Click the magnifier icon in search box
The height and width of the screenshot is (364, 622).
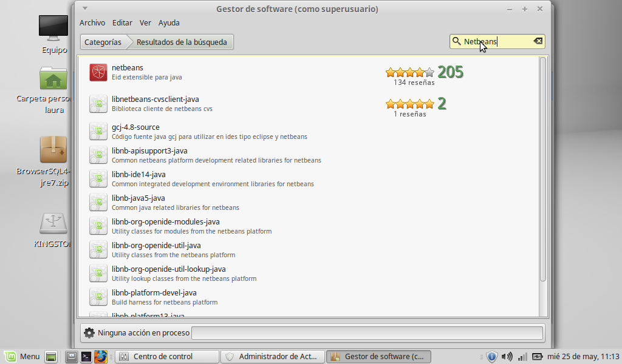point(457,41)
